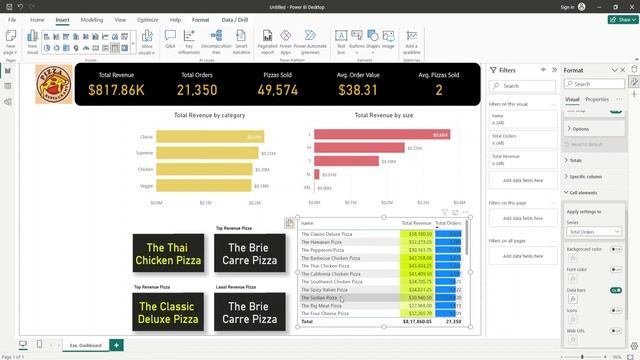Toggle Web URL switch
The image size is (640, 360).
[616, 331]
